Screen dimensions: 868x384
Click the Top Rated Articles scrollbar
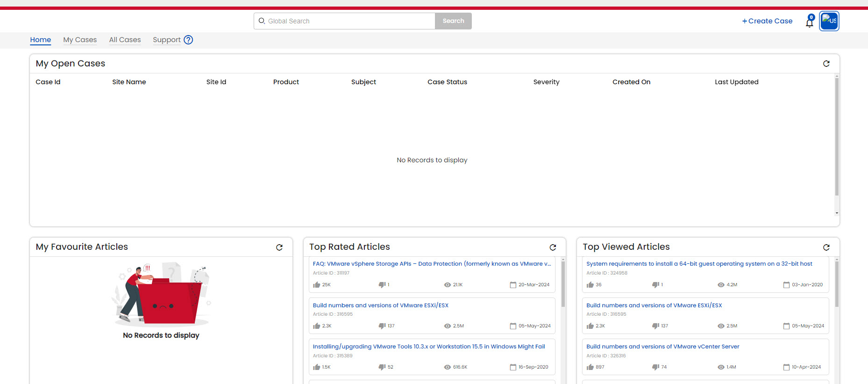point(563,284)
